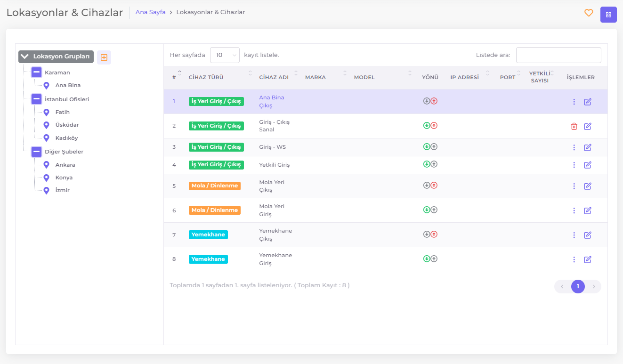
Task: Sort table by IP Adresi column
Action: [x=469, y=77]
